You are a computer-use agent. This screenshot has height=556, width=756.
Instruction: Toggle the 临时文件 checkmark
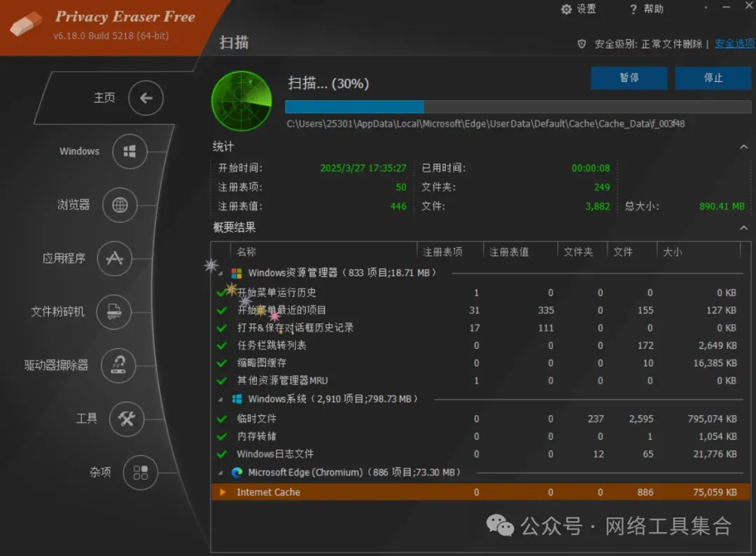click(x=222, y=419)
